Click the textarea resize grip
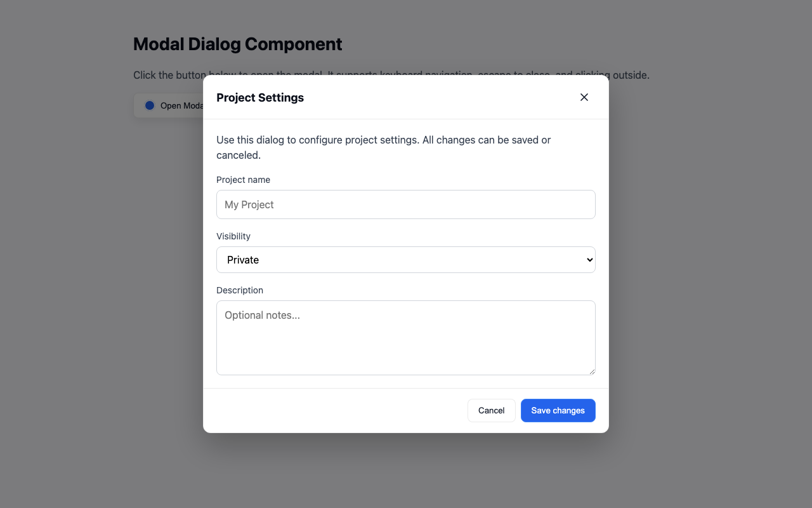Screen dimensions: 812x508 tap(592, 372)
